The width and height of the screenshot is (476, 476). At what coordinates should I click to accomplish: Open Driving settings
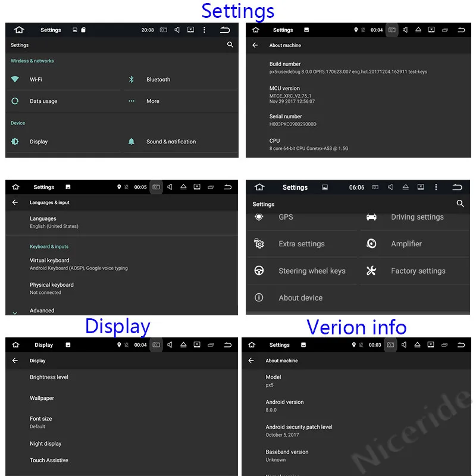pos(415,217)
